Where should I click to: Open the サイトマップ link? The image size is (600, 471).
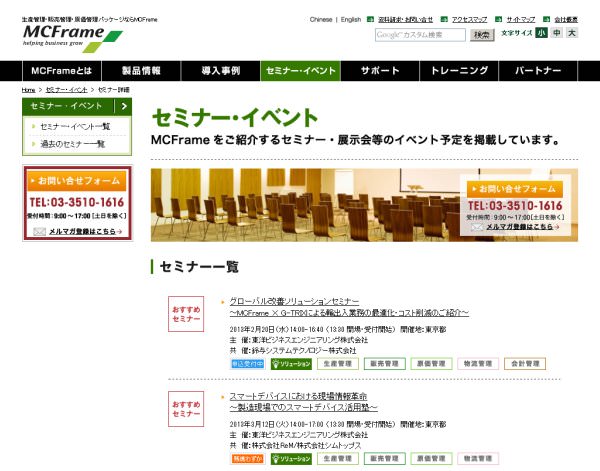(520, 20)
